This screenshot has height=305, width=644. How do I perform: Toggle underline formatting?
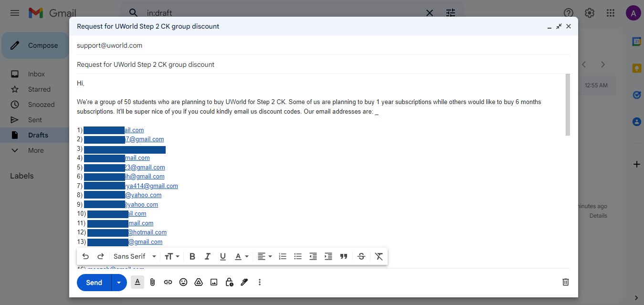click(x=222, y=256)
